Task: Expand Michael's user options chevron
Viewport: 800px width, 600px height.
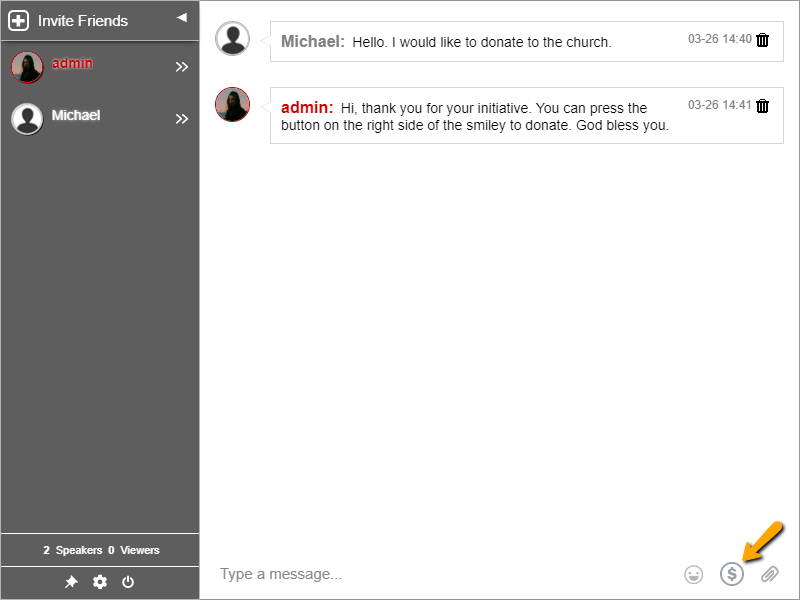Action: tap(182, 117)
